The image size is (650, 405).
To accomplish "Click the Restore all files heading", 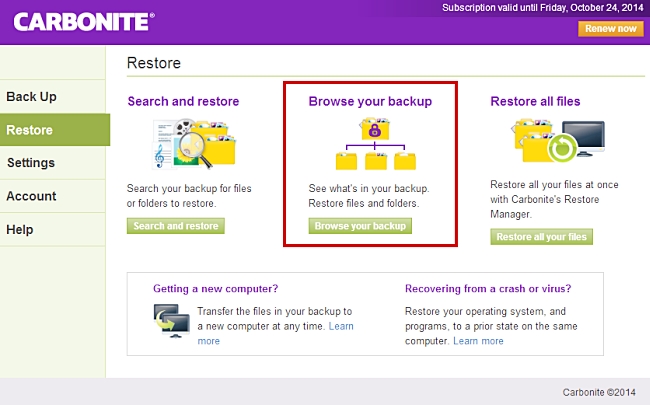I will (535, 101).
